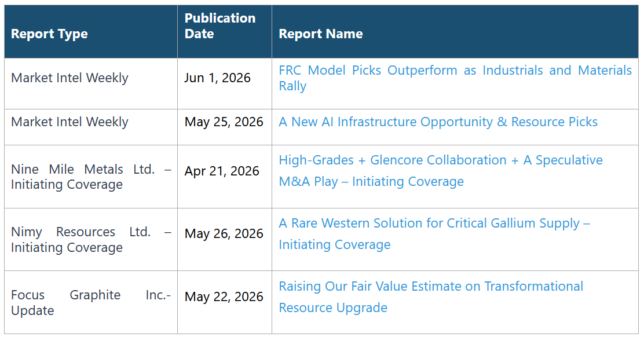
Task: Open Raising Our Fair Value Estimate report
Action: pyautogui.click(x=431, y=297)
